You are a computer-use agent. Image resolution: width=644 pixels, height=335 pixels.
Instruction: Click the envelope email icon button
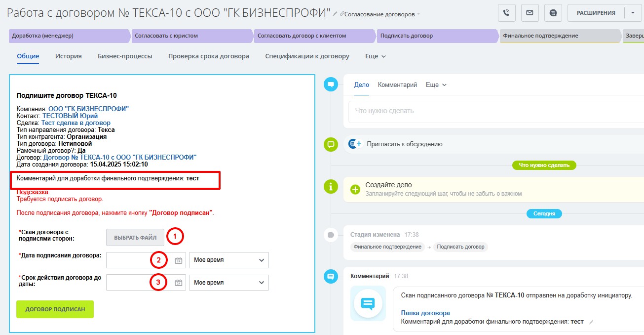pyautogui.click(x=530, y=13)
